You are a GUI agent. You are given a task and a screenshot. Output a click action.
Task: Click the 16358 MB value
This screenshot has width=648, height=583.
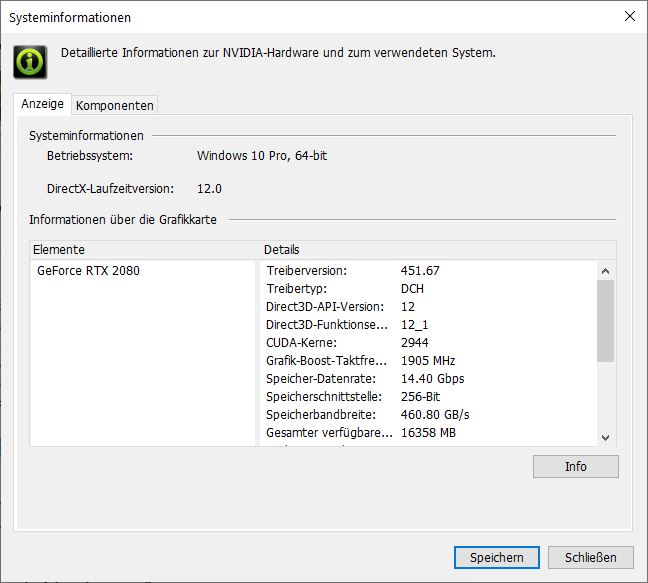tap(429, 433)
